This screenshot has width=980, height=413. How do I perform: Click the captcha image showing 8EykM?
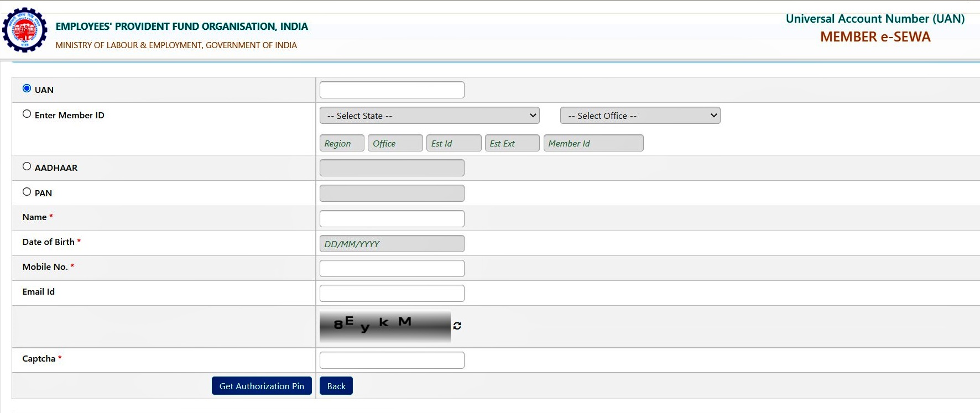pos(385,327)
